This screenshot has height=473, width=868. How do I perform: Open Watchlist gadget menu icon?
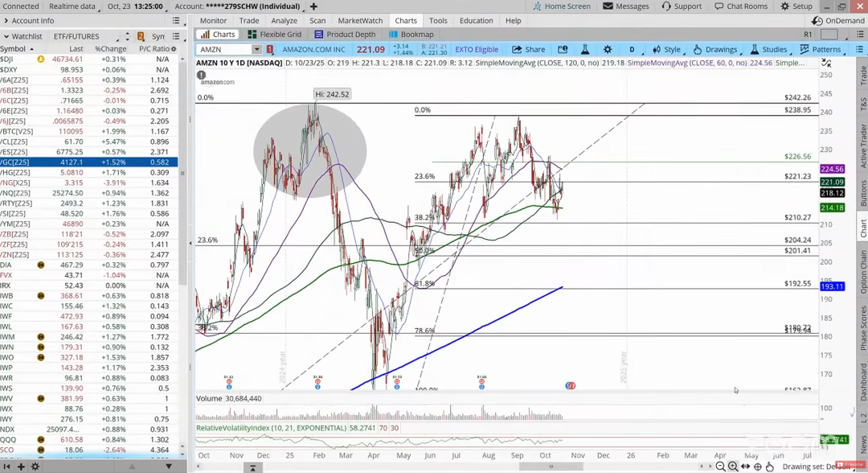pyautogui.click(x=175, y=36)
